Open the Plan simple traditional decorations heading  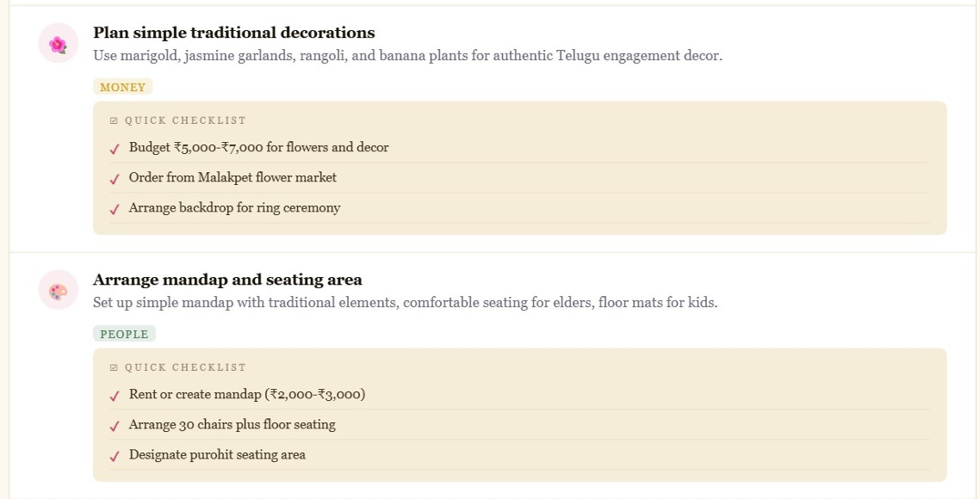233,33
